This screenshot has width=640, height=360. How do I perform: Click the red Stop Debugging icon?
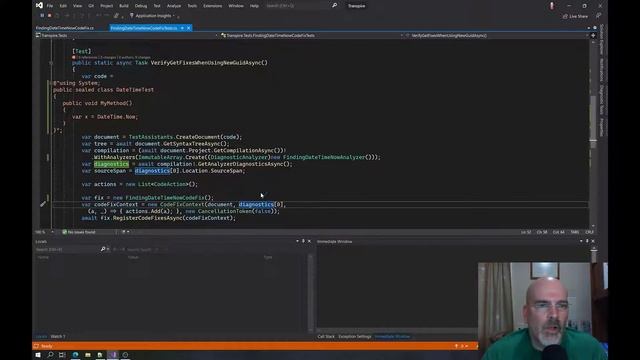coord(49,16)
